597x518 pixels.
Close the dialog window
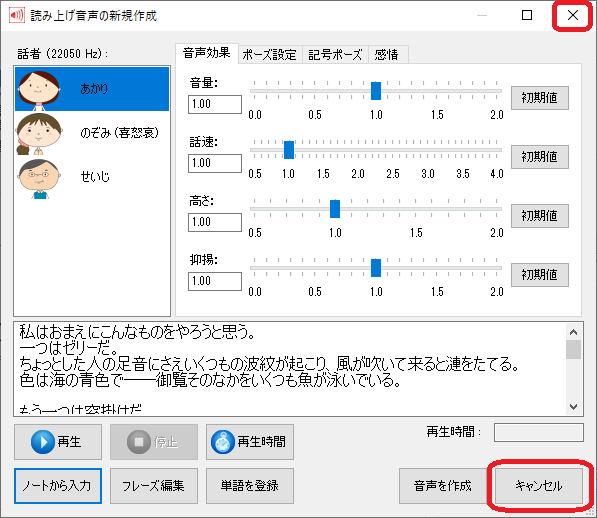click(x=573, y=15)
